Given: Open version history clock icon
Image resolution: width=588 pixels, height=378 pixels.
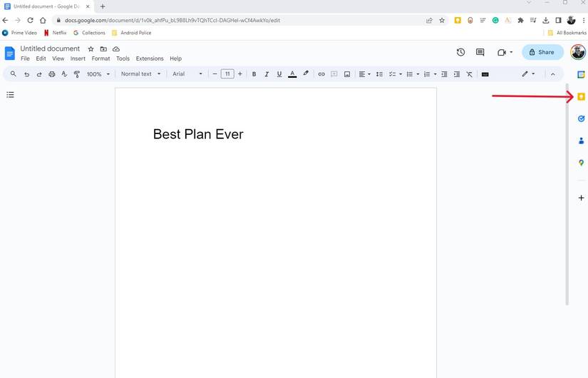Looking at the screenshot, I should [460, 52].
